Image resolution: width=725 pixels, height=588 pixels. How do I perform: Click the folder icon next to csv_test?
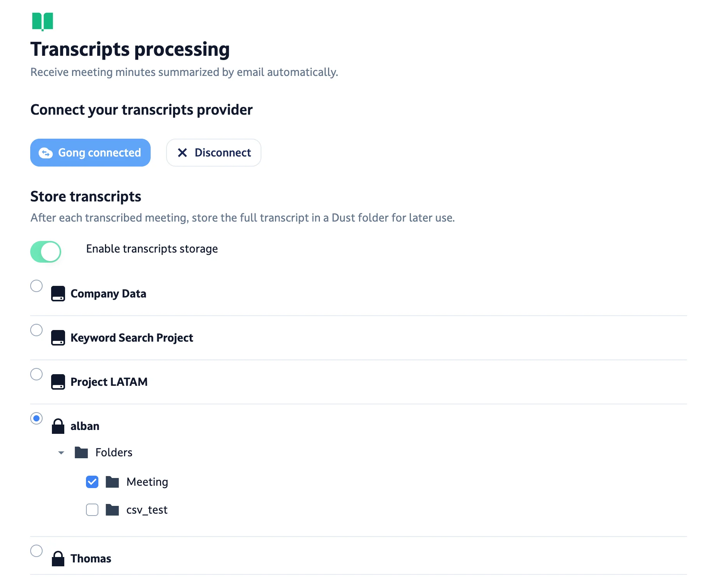[x=112, y=510]
